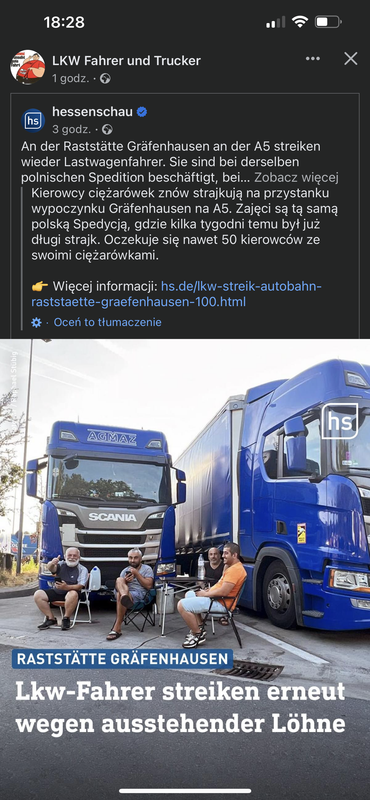Tap the LKW Fahrer und Trucker avatar
Viewport: 370px width, 800px height.
28,67
